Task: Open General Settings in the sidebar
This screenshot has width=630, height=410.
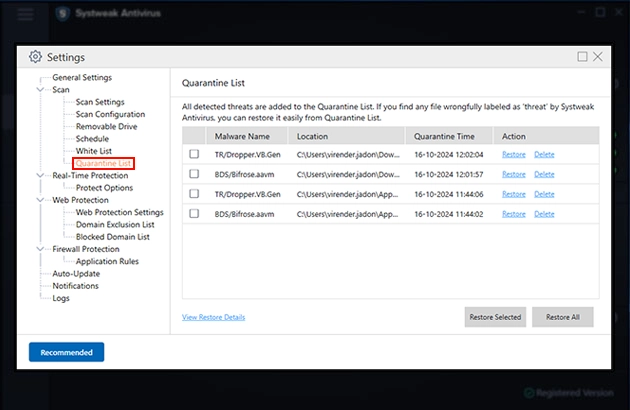Action: (x=82, y=77)
